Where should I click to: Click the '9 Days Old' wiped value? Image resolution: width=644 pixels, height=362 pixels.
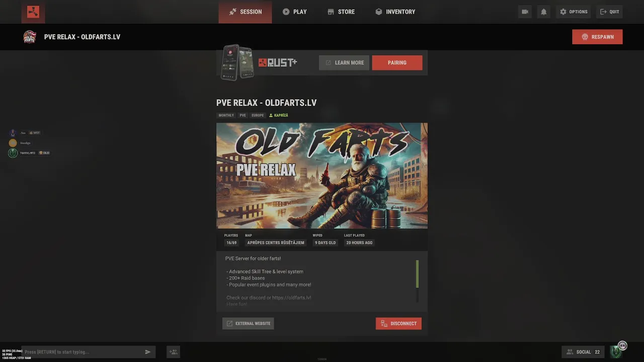click(325, 243)
